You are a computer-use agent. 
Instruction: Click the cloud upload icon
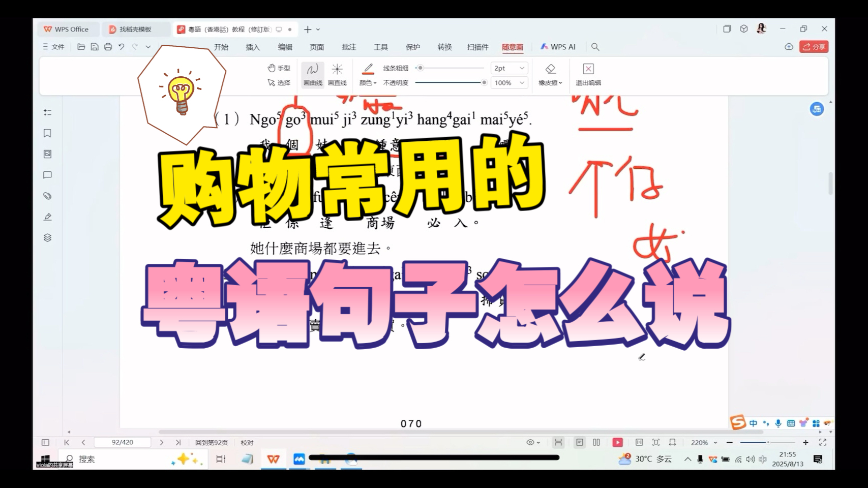point(789,47)
